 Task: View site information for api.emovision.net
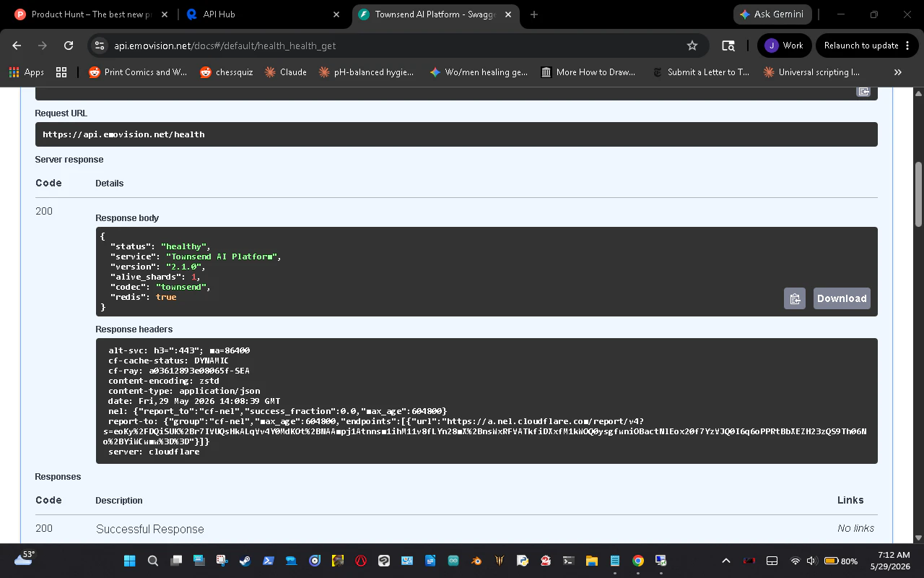click(100, 46)
